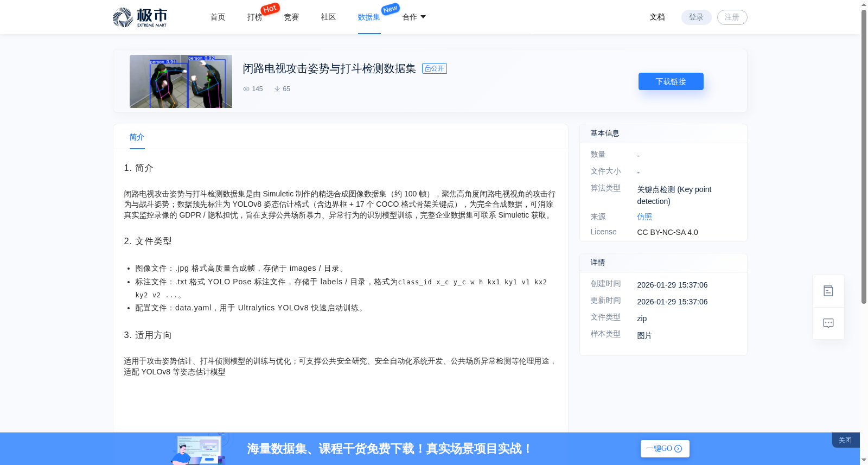Click the 注册 button
This screenshot has height=465, width=868.
(732, 17)
